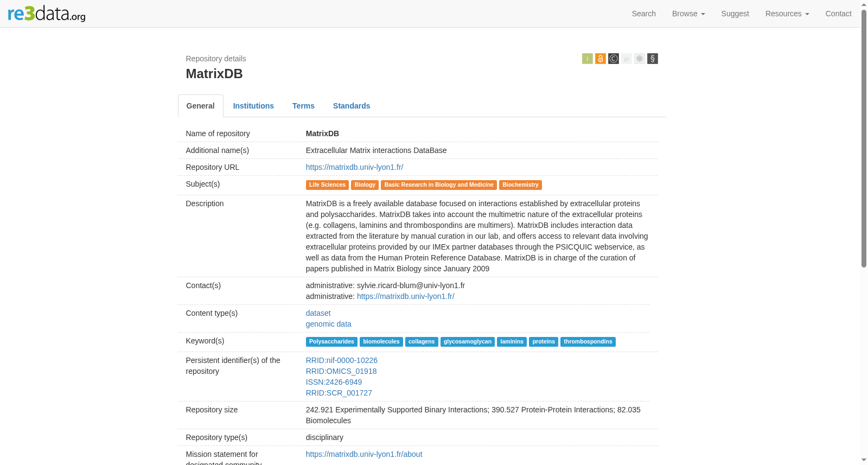868x465 pixels.
Task: Open the RRID:nif-0000-10226 identifier link
Action: (x=342, y=360)
